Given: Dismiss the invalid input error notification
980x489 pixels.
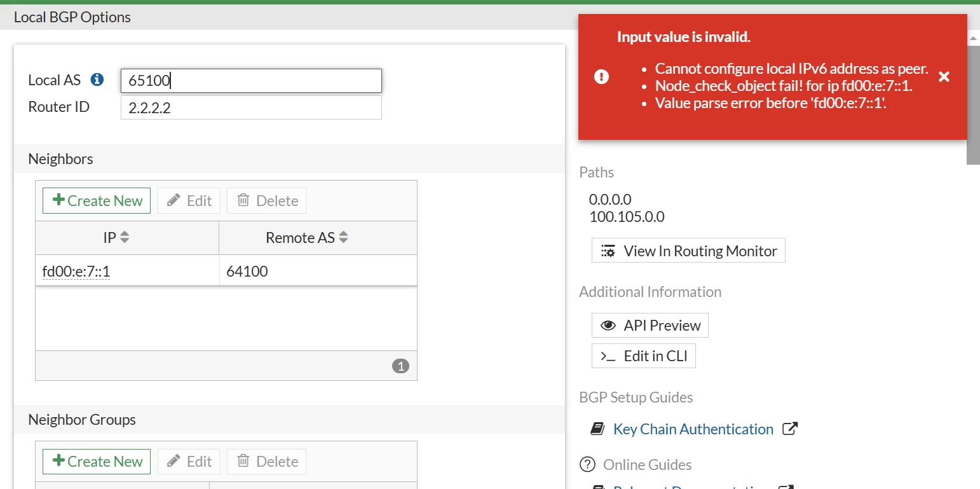Looking at the screenshot, I should (x=944, y=77).
